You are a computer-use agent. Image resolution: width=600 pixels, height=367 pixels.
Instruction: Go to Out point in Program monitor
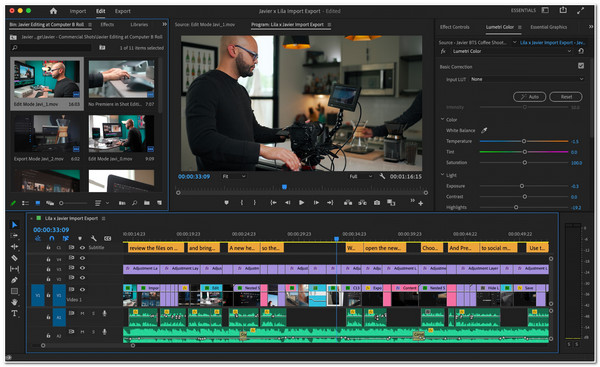click(x=330, y=203)
